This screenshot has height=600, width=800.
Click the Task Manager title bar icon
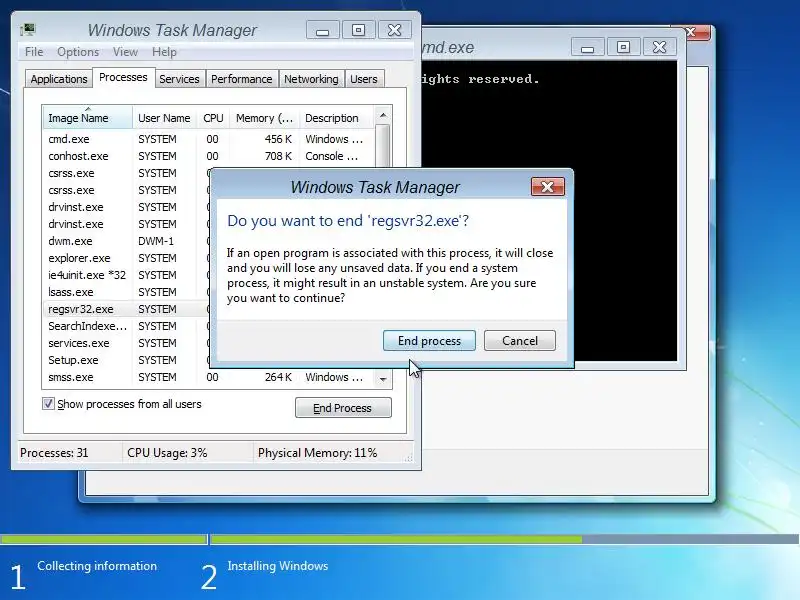pos(28,30)
